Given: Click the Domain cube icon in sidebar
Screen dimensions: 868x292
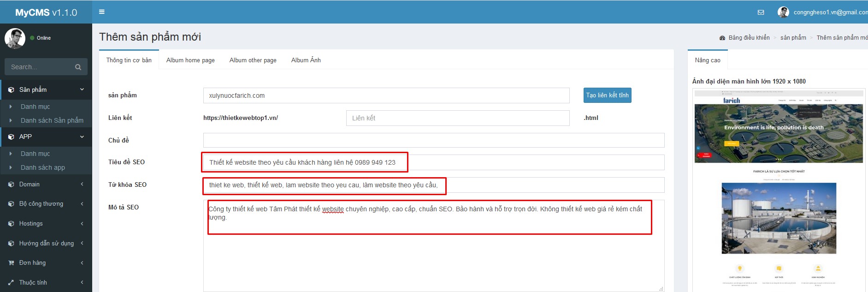Looking at the screenshot, I should (x=11, y=185).
